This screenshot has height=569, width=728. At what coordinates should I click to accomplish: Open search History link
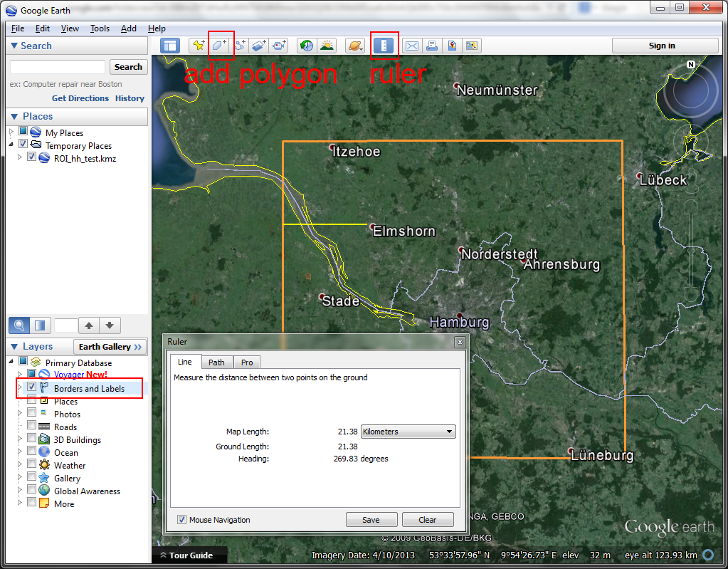[130, 98]
